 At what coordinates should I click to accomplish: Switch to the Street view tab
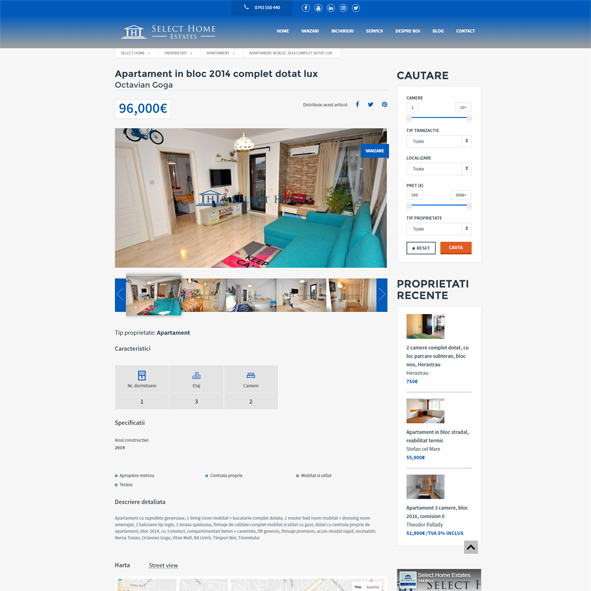(163, 565)
